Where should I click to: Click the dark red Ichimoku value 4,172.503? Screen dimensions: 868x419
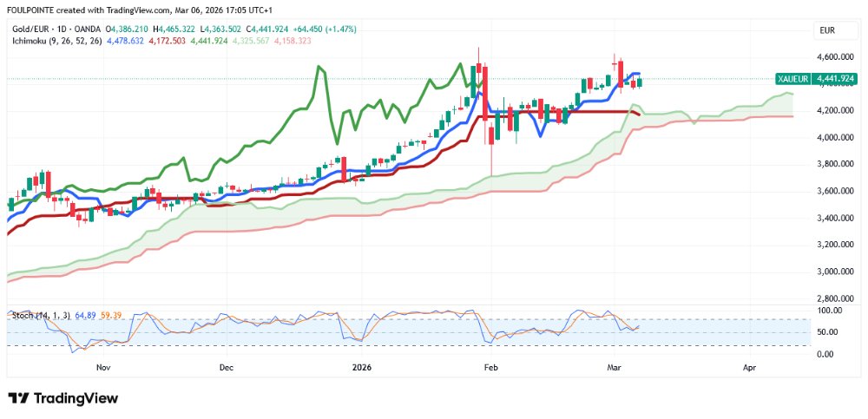pos(165,40)
